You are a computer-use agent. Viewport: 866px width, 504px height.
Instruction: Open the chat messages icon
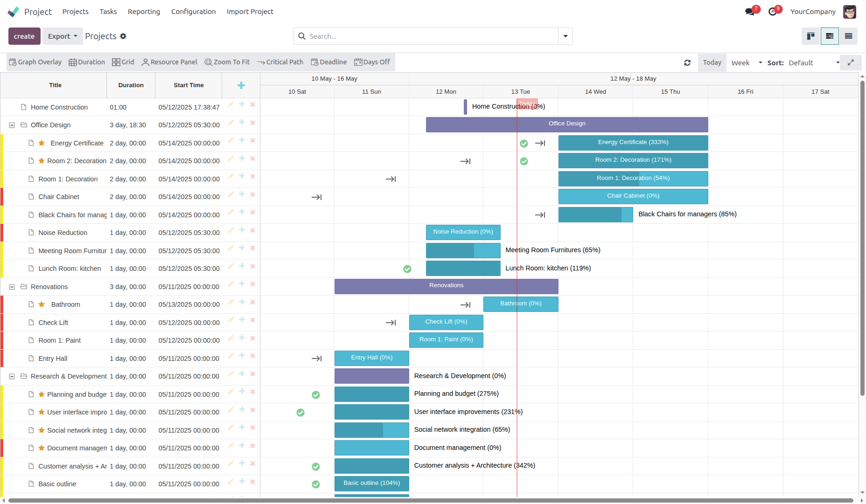pos(750,12)
